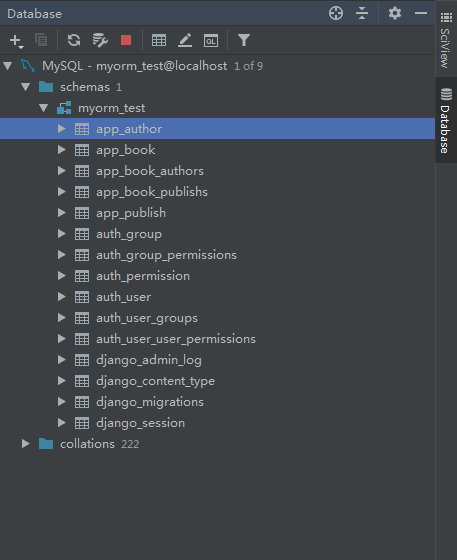The image size is (457, 560).
Task: Refresh the database with the Refresh icon
Action: coord(74,40)
